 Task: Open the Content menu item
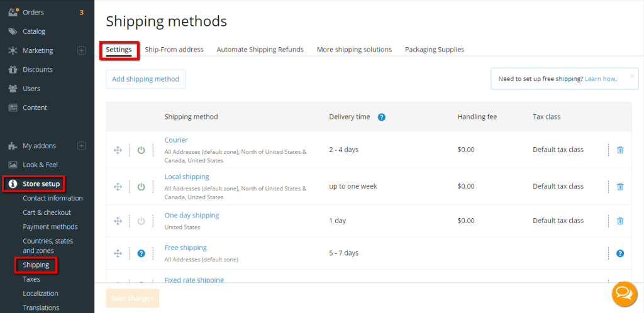(x=35, y=107)
